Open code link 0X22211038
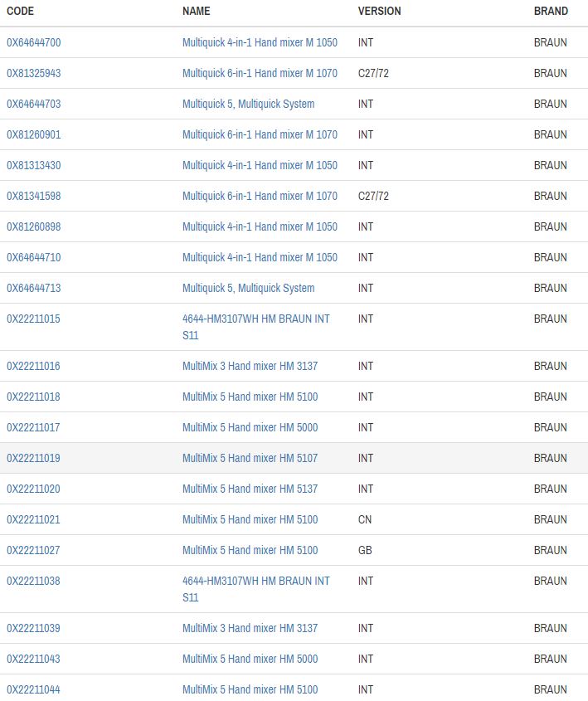The height and width of the screenshot is (701, 588). tap(34, 581)
